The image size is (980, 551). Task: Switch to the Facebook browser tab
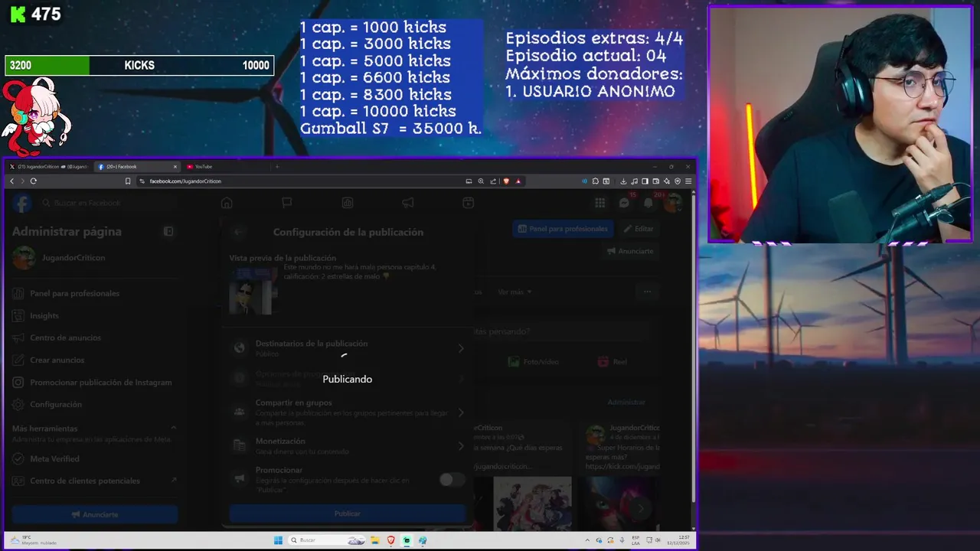click(x=137, y=166)
